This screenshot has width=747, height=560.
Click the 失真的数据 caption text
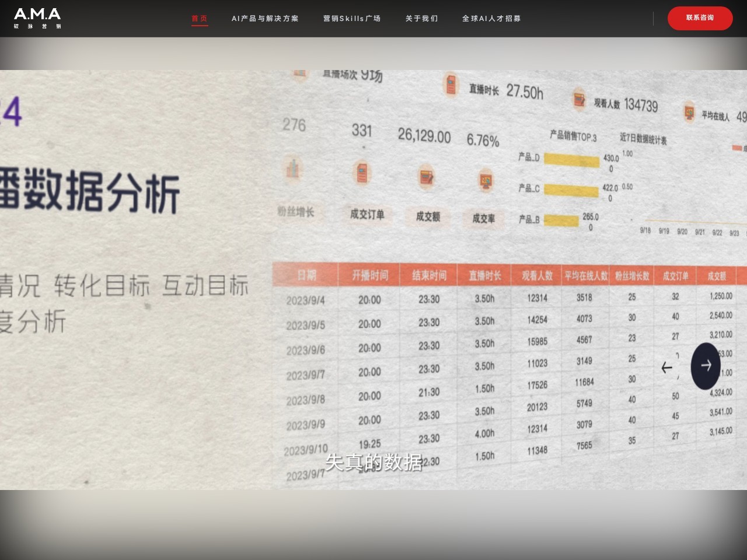point(373,463)
